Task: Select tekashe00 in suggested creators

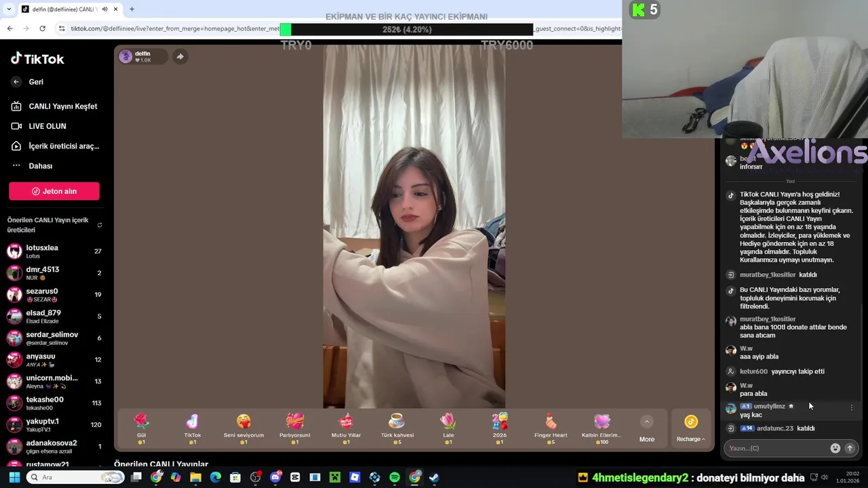Action: pos(54,403)
